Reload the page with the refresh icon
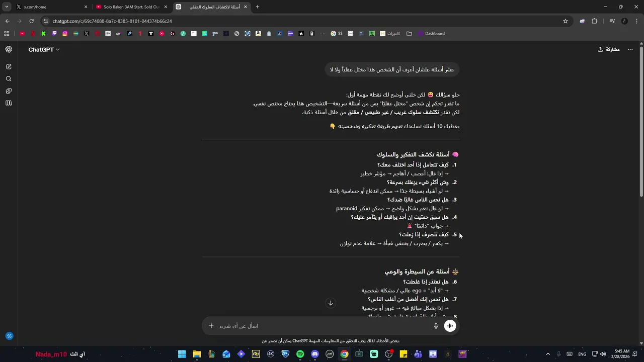This screenshot has height=362, width=644. coord(31,21)
